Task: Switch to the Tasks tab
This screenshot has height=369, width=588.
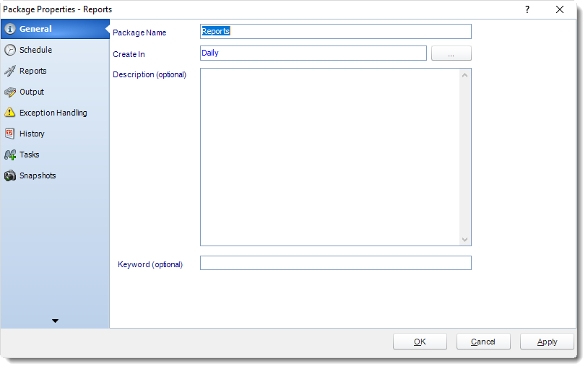Action: point(55,155)
